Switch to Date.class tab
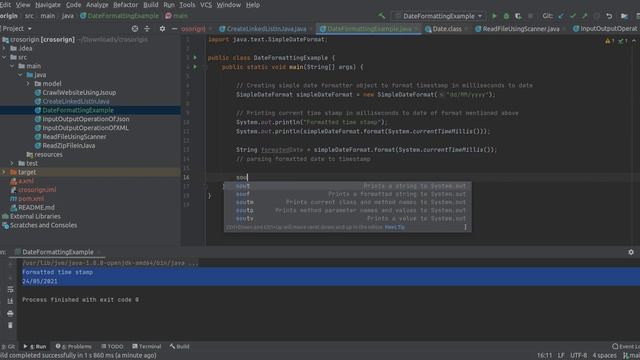 tap(447, 29)
